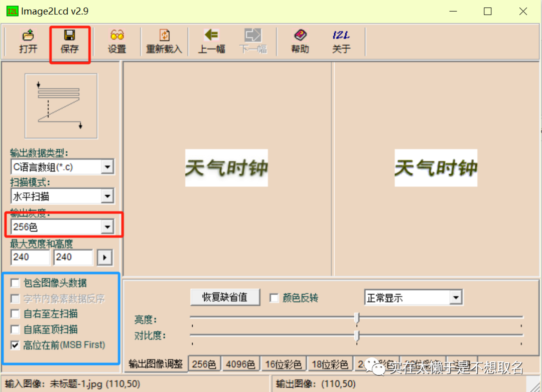The height and width of the screenshot is (392, 542).
Task: Toggle the color invert (颜色反转) checkbox
Action: [274, 298]
